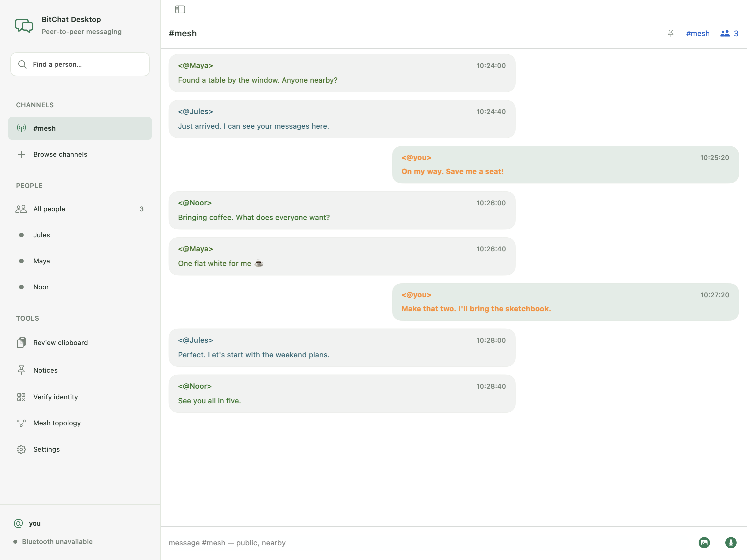Open Settings from the sidebar
This screenshot has height=560, width=747.
tap(80, 449)
